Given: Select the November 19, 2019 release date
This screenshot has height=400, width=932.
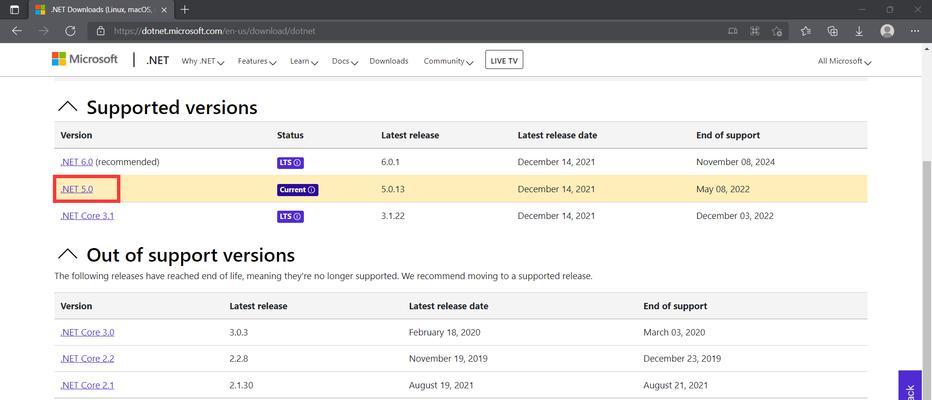Looking at the screenshot, I should click(x=446, y=359).
